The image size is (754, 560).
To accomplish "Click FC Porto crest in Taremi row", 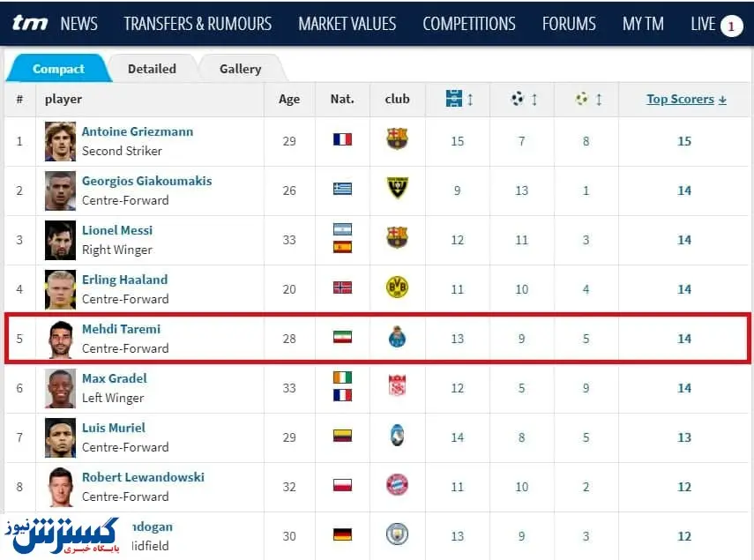I will point(397,337).
